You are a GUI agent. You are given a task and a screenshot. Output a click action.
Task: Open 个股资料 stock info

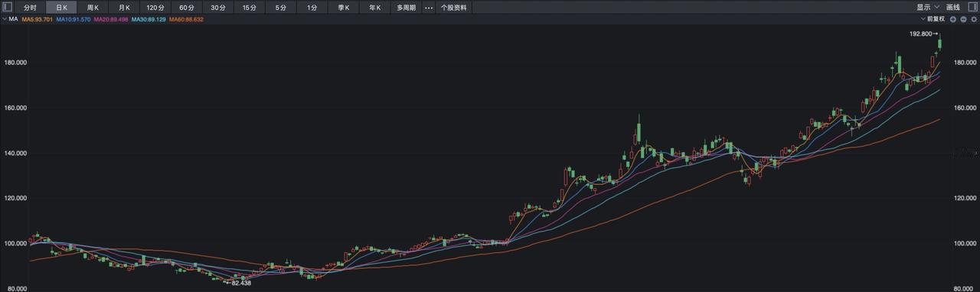tap(453, 8)
